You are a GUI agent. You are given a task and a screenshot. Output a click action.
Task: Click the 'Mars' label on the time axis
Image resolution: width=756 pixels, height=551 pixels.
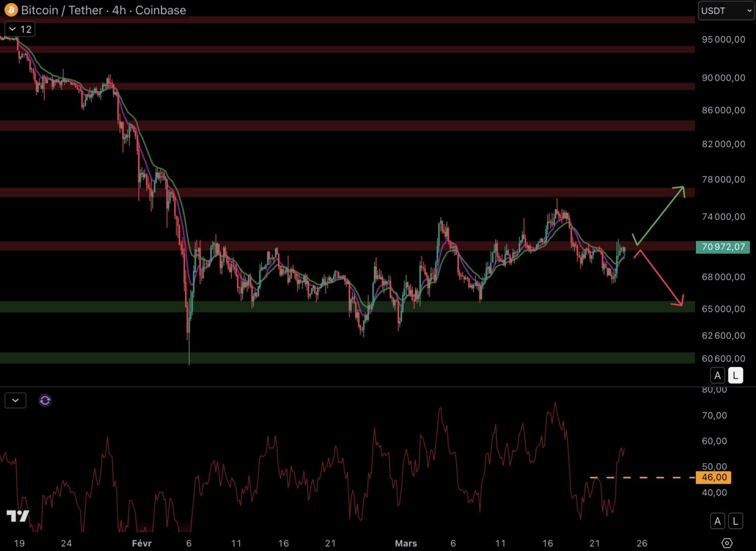point(406,543)
